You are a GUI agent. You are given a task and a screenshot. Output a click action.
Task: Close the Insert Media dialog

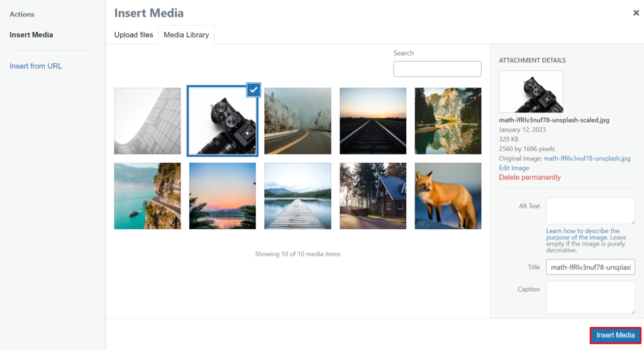pos(636,13)
